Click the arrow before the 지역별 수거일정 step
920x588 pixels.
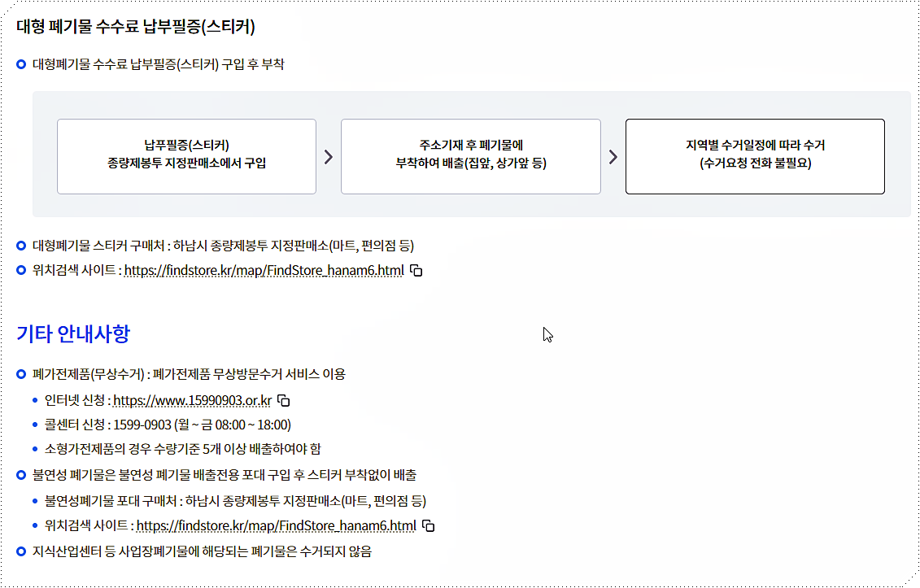(x=613, y=157)
